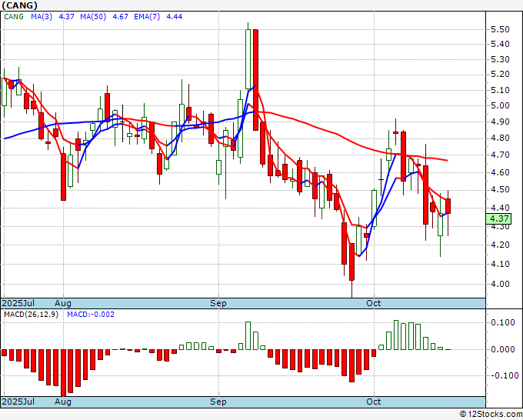523x420 pixels.
Task: Click the Sep label on MACD axis
Action: (x=218, y=402)
